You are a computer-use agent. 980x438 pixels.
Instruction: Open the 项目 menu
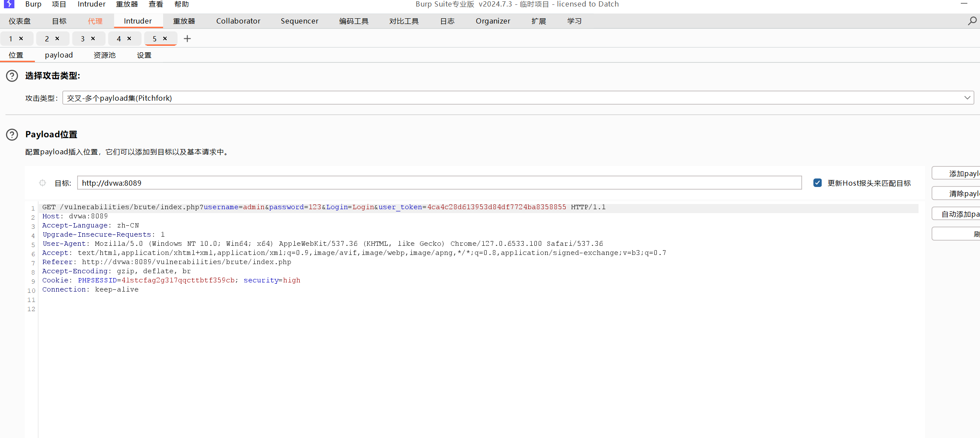pos(59,4)
